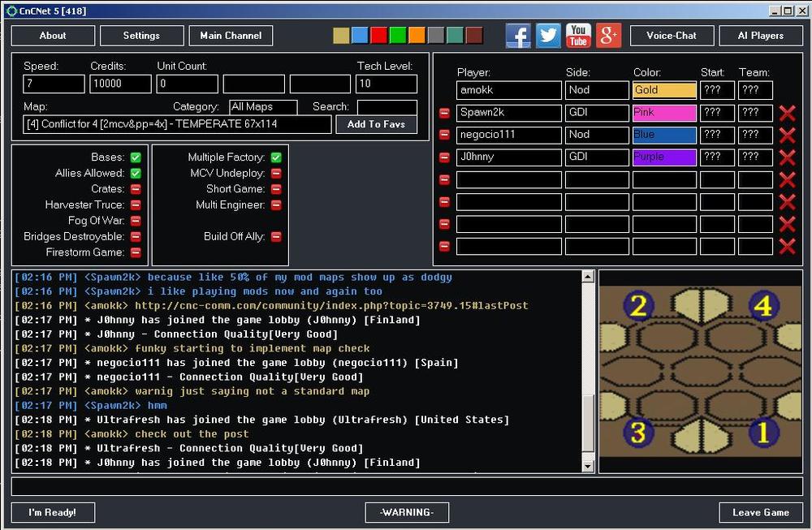Enable Bridges Destroyable
This screenshot has width=812, height=530.
pos(136,236)
